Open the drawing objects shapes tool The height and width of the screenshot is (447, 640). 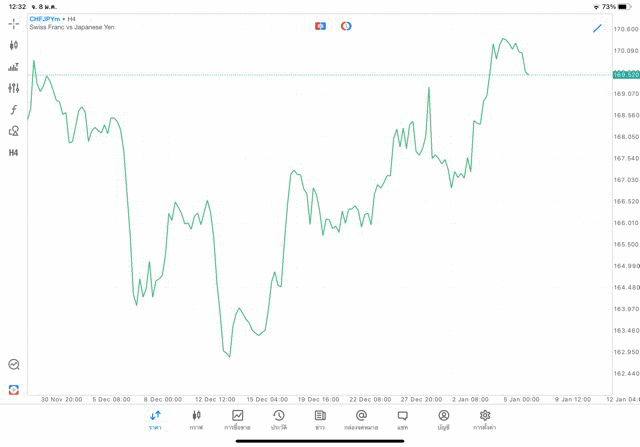[x=13, y=131]
